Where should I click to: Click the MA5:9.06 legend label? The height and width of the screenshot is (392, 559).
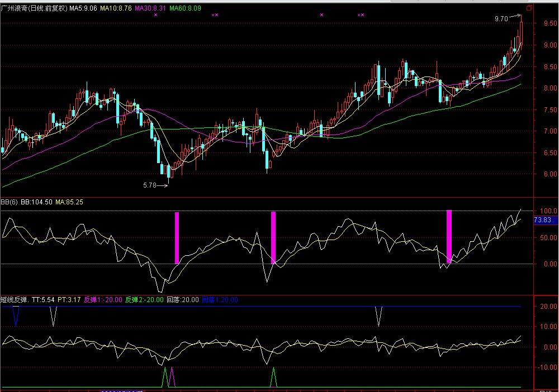[83, 9]
